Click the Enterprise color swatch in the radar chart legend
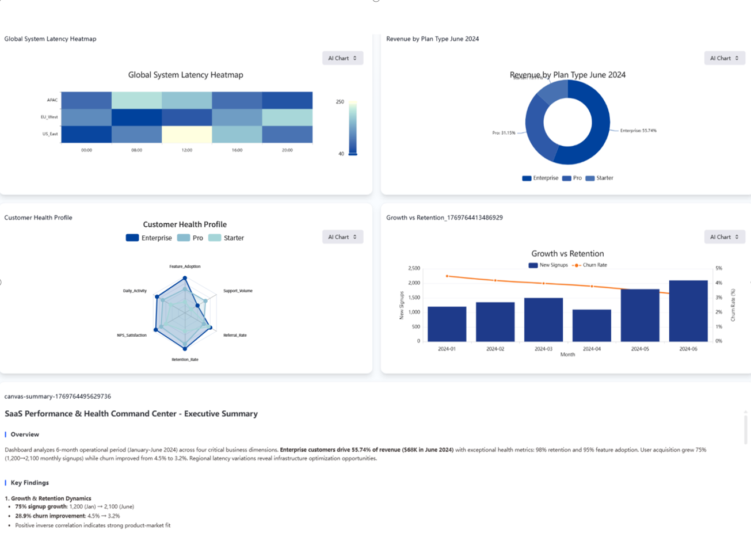Screen dimensions: 751x560 [x=131, y=238]
